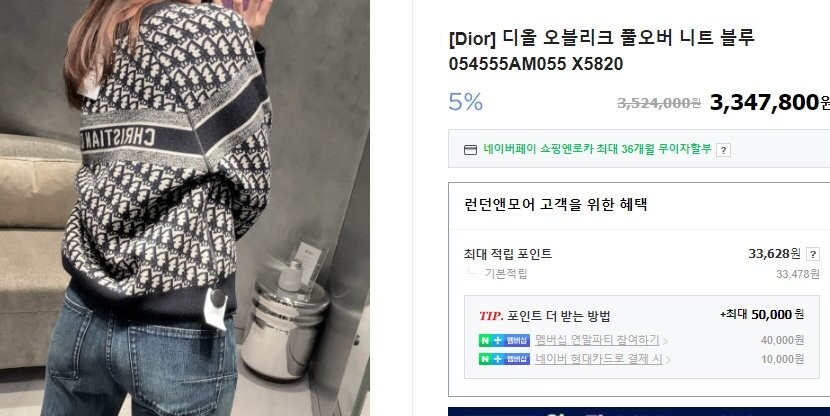Click the N+ 멤버십 badge for 현대카드

point(504,359)
